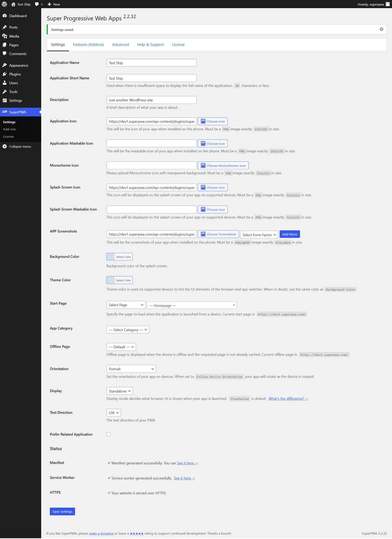Collapse the admin menu

pos(17,146)
